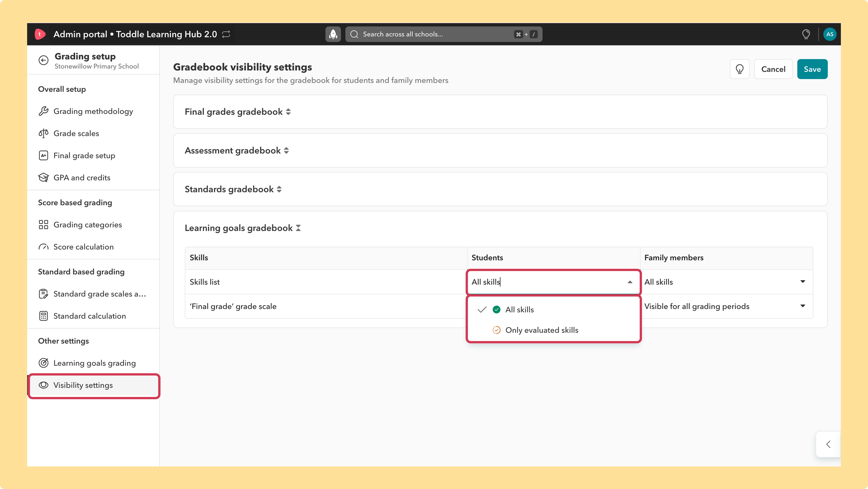Click the green check icon beside All skills
Screen dimensions: 868x489
click(496, 309)
